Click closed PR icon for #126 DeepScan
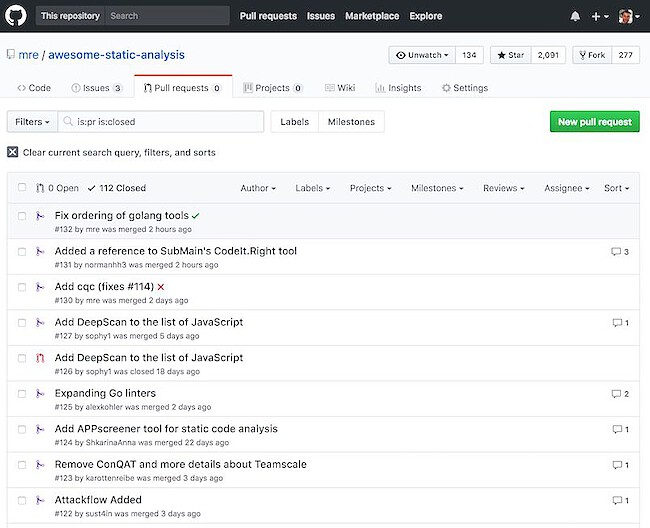 pyautogui.click(x=40, y=358)
